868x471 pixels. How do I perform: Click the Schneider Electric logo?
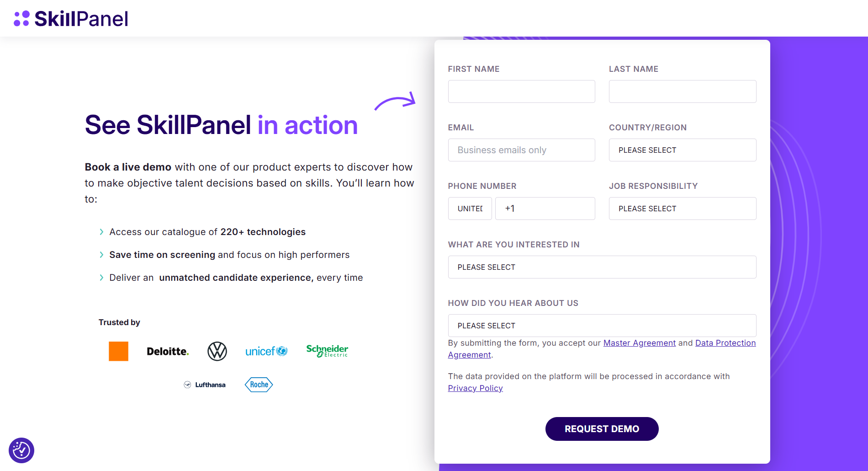[x=327, y=351]
